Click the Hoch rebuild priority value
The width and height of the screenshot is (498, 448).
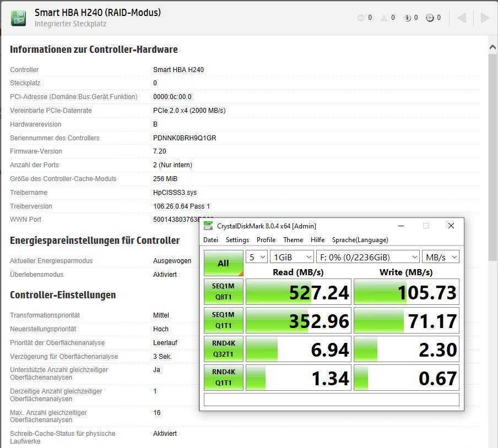pos(161,329)
